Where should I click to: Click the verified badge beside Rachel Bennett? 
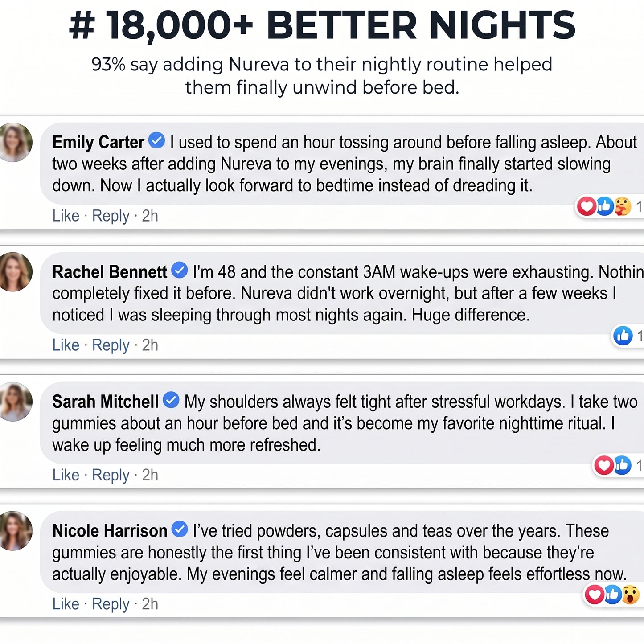180,270
